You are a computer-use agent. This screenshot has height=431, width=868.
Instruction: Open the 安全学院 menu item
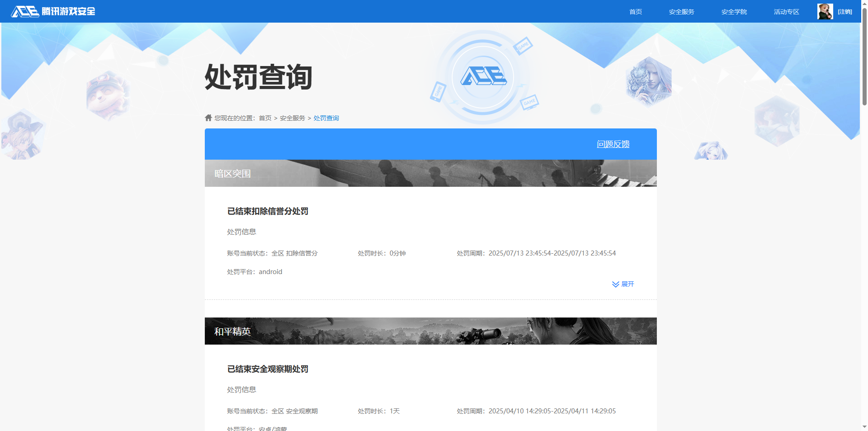pyautogui.click(x=734, y=12)
